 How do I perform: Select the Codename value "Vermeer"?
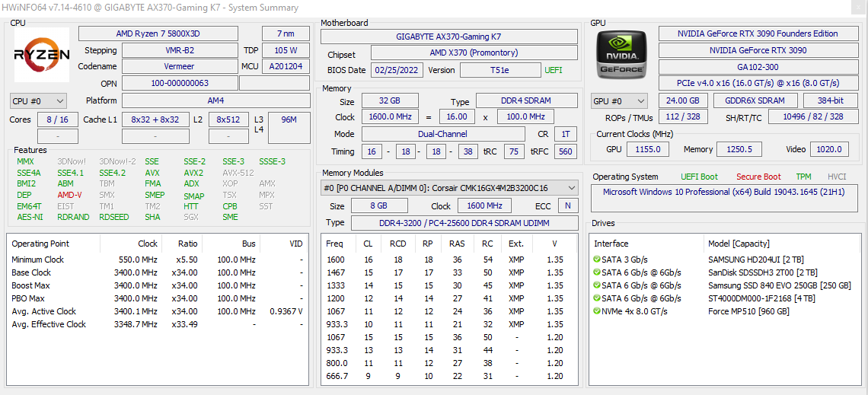coord(180,66)
